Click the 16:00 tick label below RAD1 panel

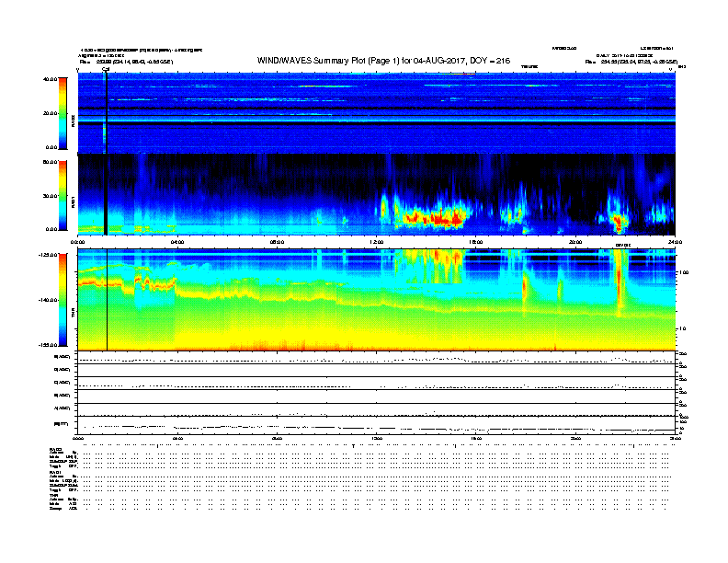476,242
